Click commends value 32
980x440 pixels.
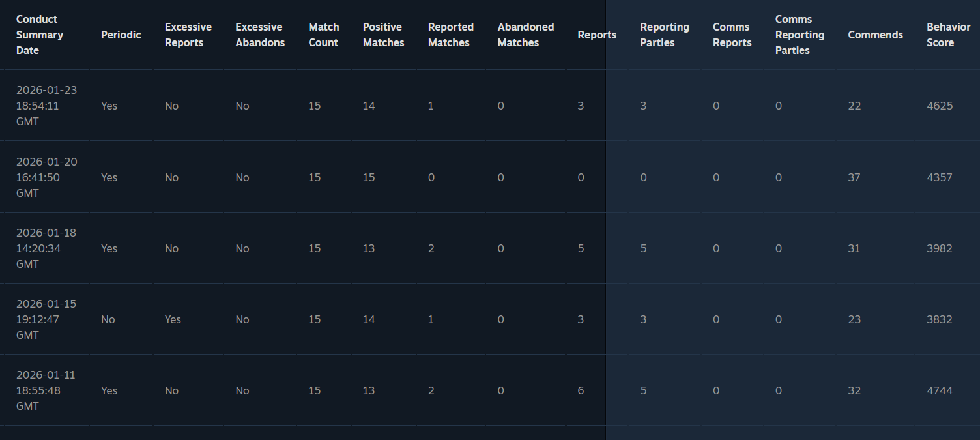point(854,390)
